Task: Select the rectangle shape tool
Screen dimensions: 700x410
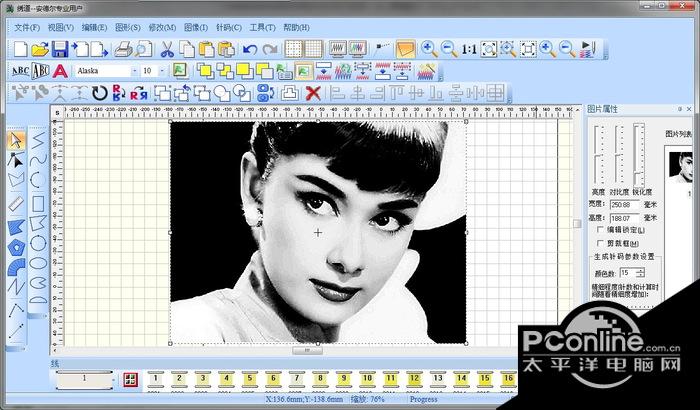Action: pos(38,203)
